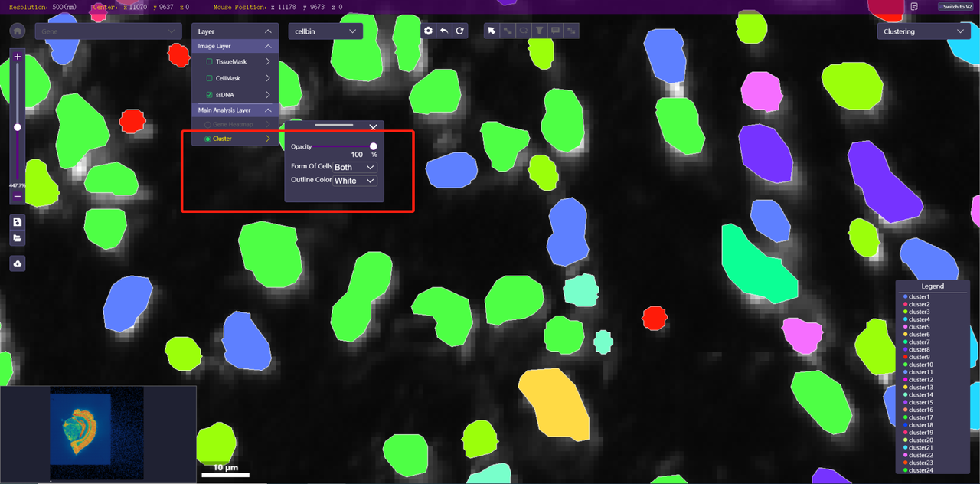980x484 pixels.
Task: Open the Form Of Cells dropdown
Action: point(355,167)
